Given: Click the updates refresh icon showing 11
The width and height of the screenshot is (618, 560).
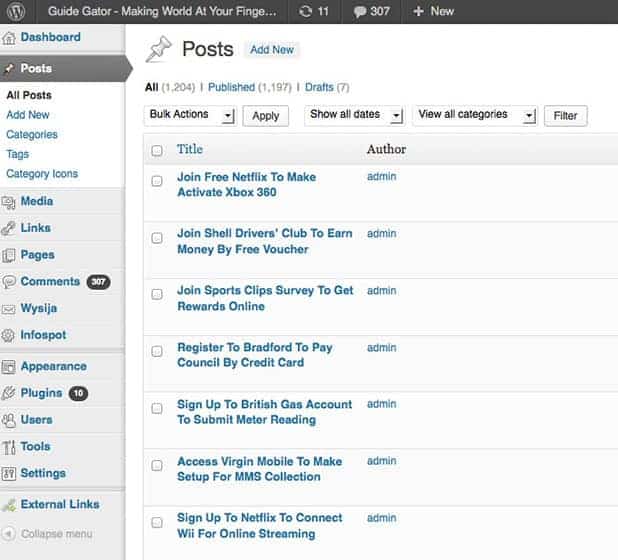Looking at the screenshot, I should (305, 11).
